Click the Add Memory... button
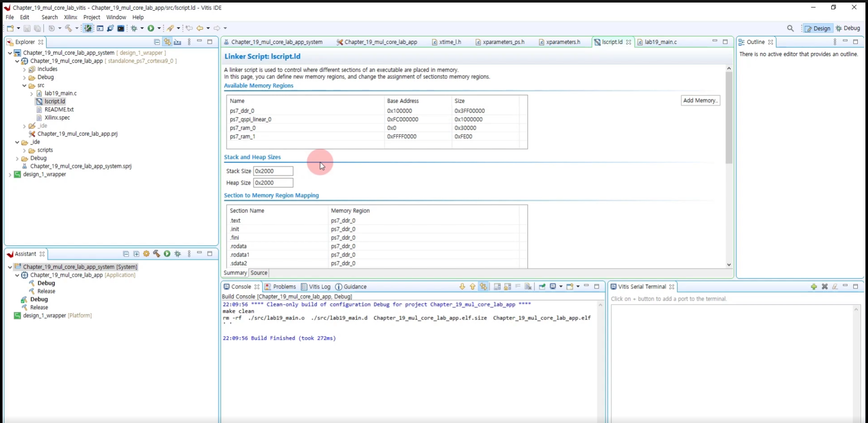Image resolution: width=868 pixels, height=423 pixels. click(x=700, y=100)
